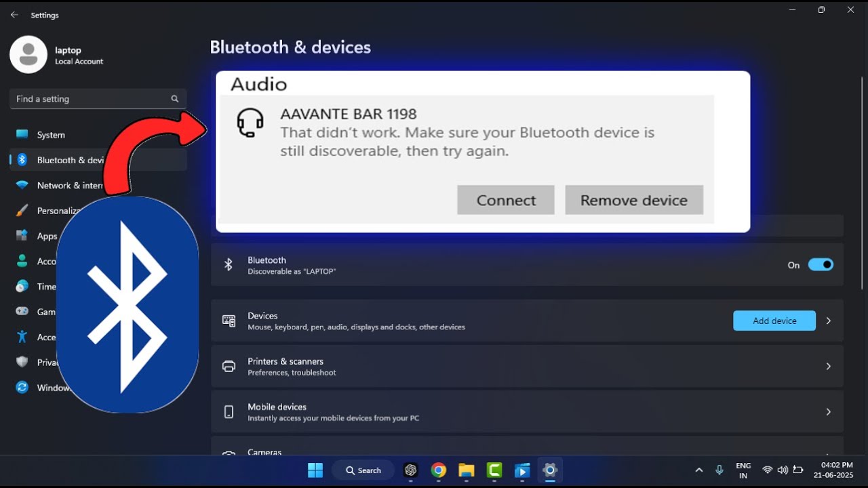Image resolution: width=868 pixels, height=488 pixels.
Task: Click the Bluetooth row icon
Action: 229,265
